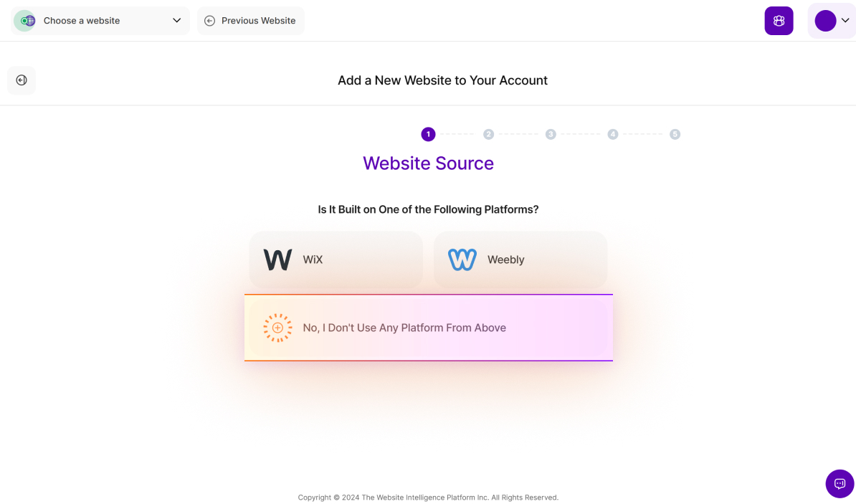Jump to step 2 of the wizard
This screenshot has width=856, height=504.
tap(488, 134)
